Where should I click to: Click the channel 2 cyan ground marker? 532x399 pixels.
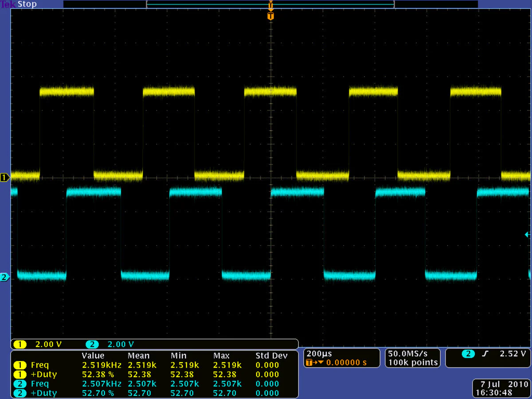click(x=5, y=277)
